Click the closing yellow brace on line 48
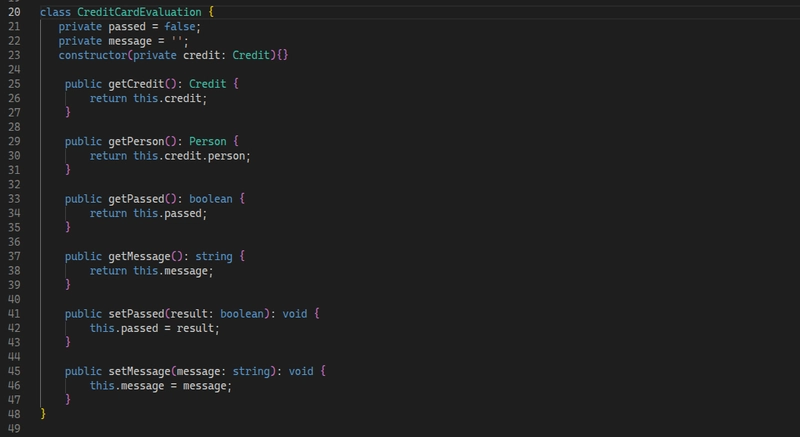 pyautogui.click(x=43, y=414)
